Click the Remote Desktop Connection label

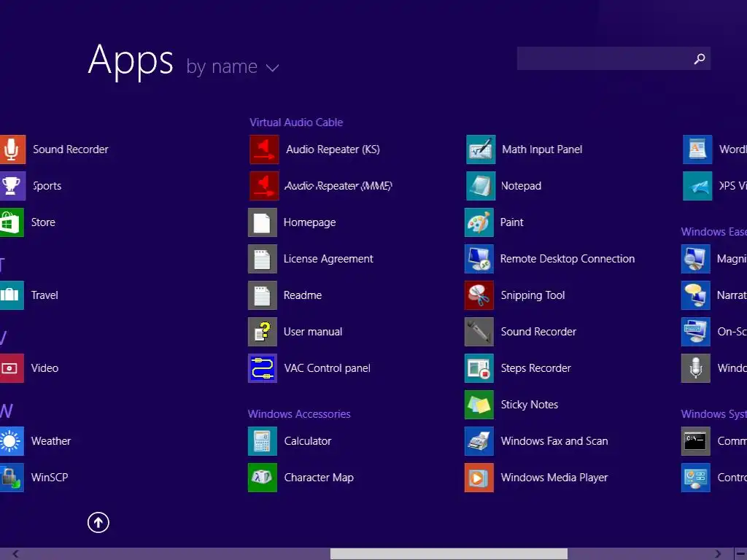(568, 259)
